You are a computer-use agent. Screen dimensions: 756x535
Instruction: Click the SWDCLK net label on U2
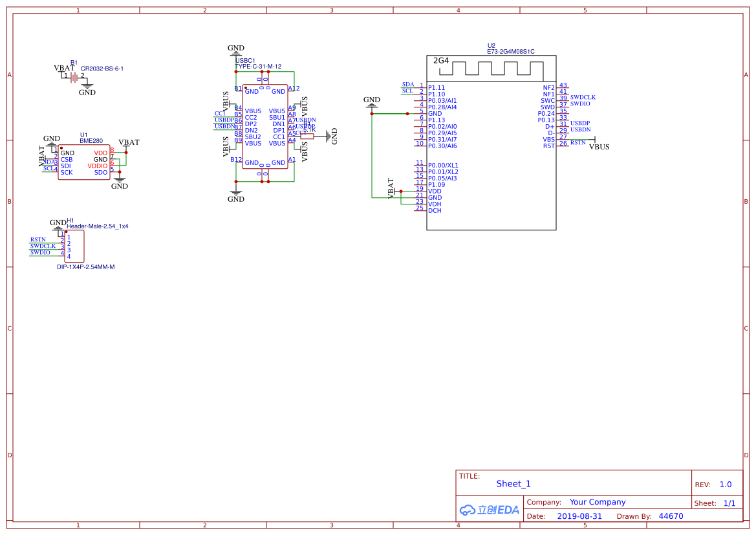click(583, 97)
